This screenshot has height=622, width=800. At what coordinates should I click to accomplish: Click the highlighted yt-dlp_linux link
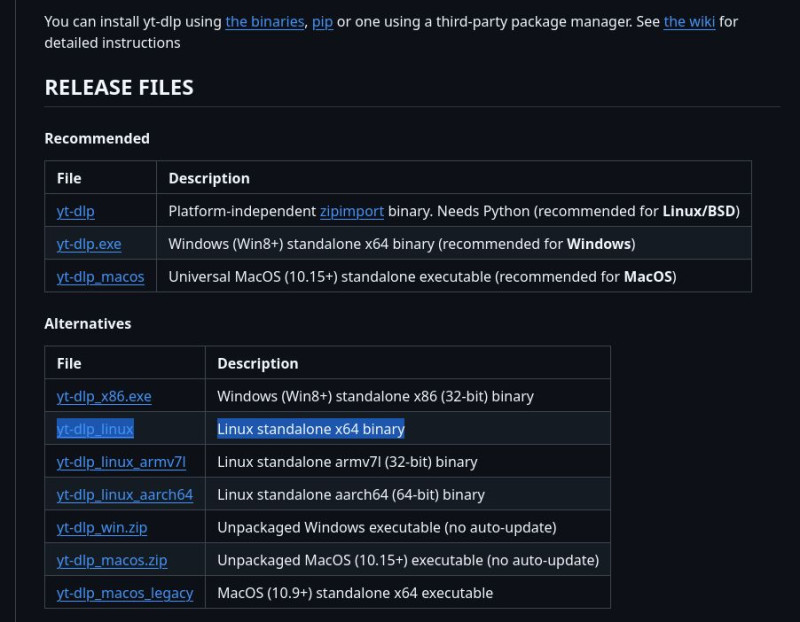95,429
